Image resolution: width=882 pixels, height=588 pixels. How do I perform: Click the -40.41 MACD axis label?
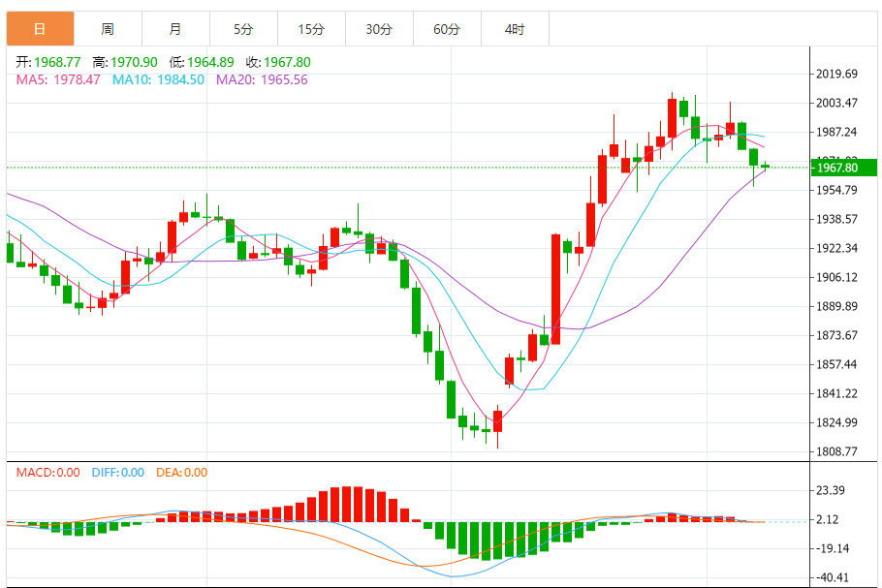834,577
